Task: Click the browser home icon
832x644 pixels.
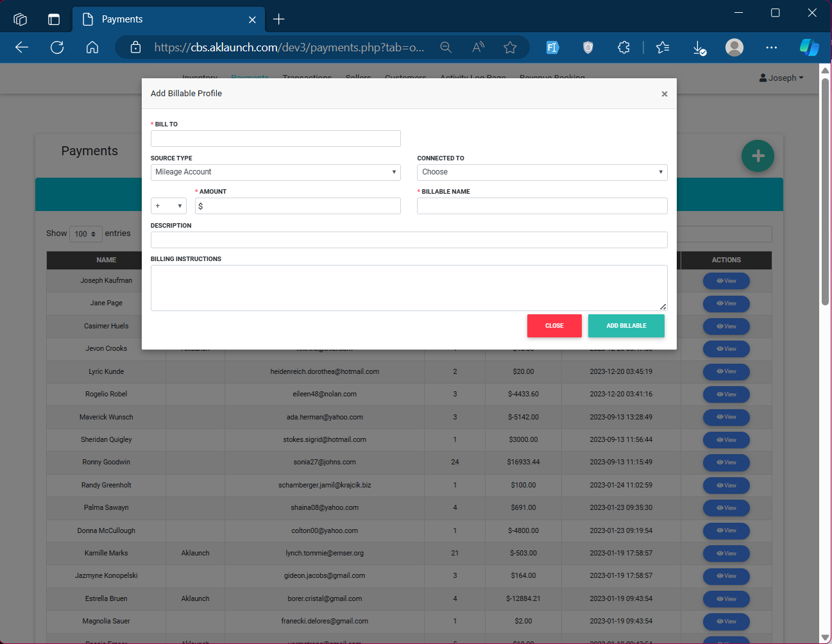Action: 92,47
